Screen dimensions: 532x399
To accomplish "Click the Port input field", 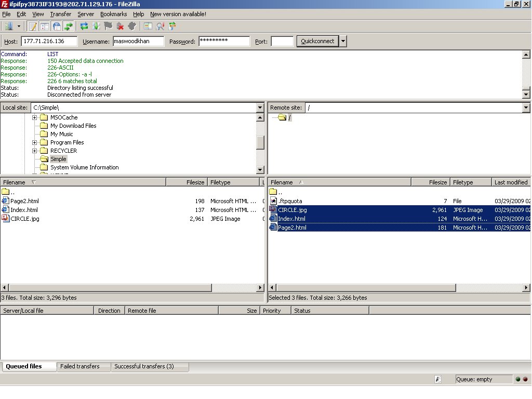I will coord(282,41).
